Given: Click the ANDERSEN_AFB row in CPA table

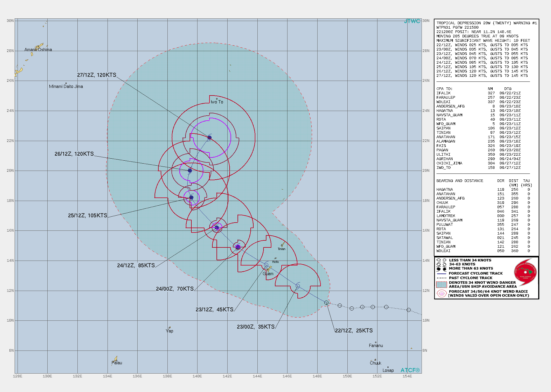Looking at the screenshot, I should click(479, 106).
